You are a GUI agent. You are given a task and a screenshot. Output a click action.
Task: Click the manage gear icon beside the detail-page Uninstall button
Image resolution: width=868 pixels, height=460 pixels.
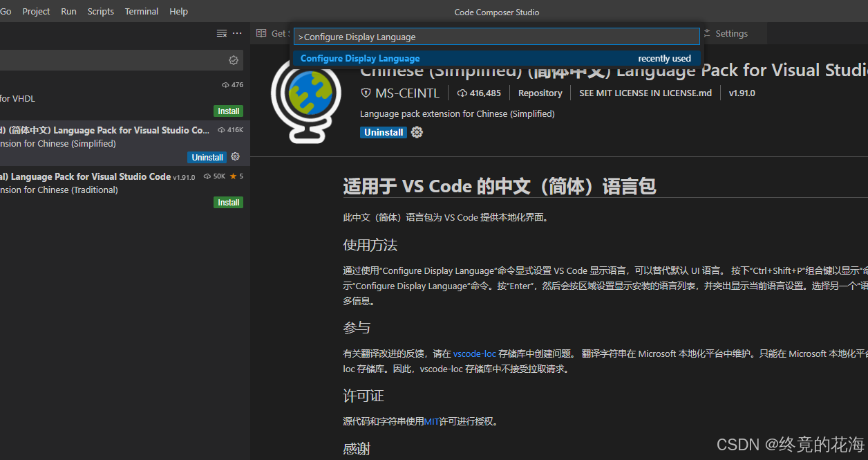[417, 132]
